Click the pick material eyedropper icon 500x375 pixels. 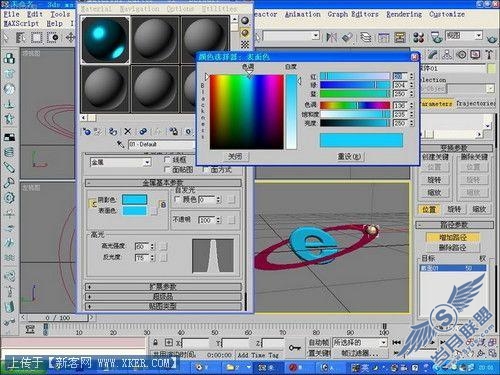click(120, 144)
